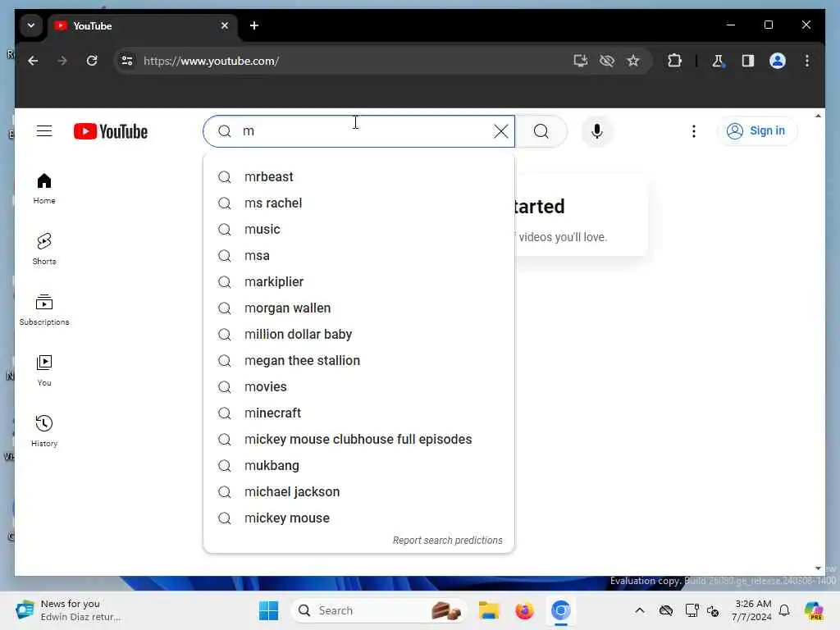Choose the 'mickey mouse' suggestion
840x630 pixels.
(x=359, y=518)
